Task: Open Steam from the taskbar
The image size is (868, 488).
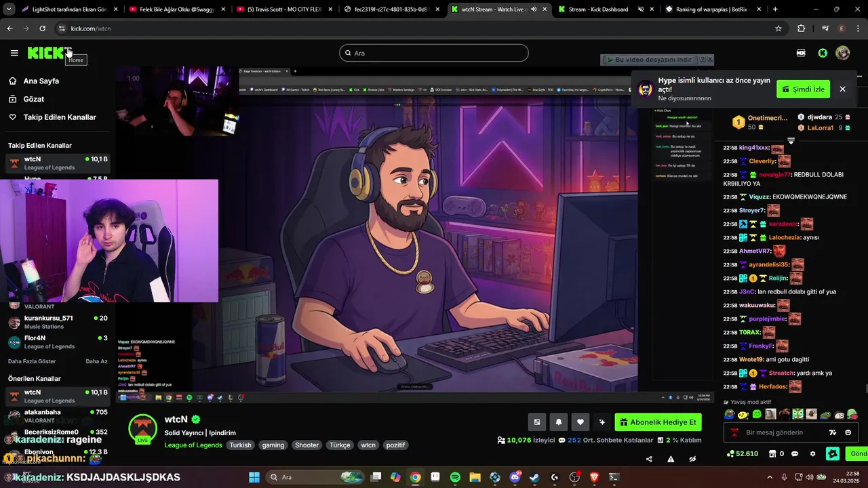Action: (x=534, y=477)
